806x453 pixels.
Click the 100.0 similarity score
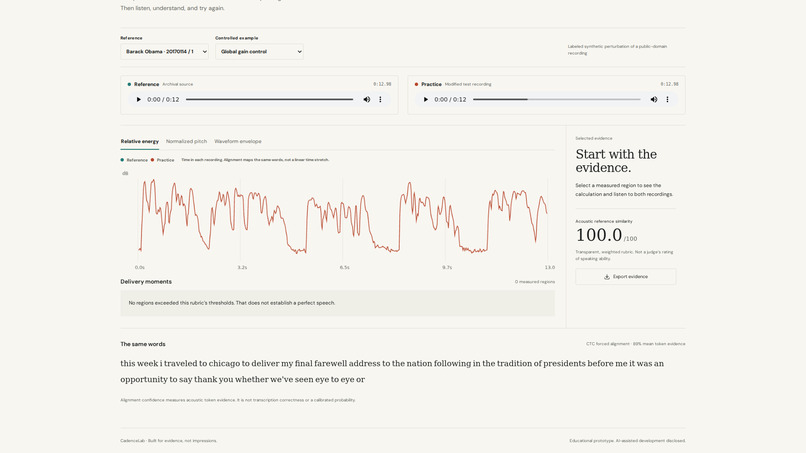599,235
